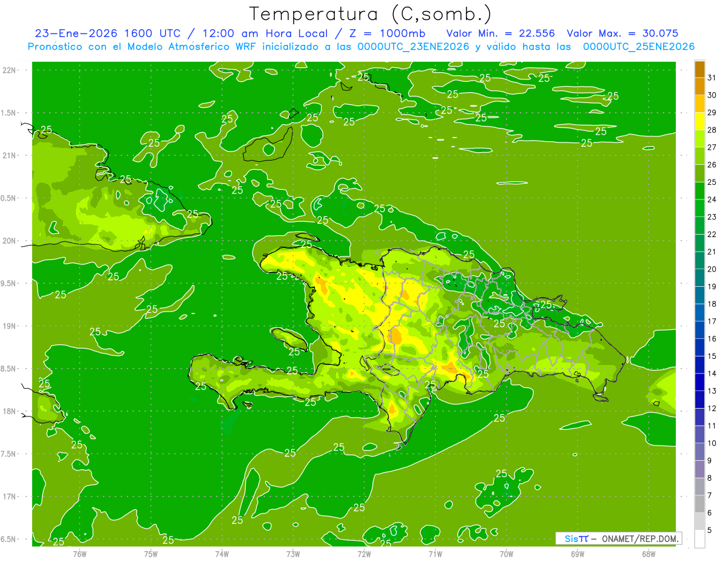Click the colorbar label "20"
The image size is (728, 562).
pos(712,269)
